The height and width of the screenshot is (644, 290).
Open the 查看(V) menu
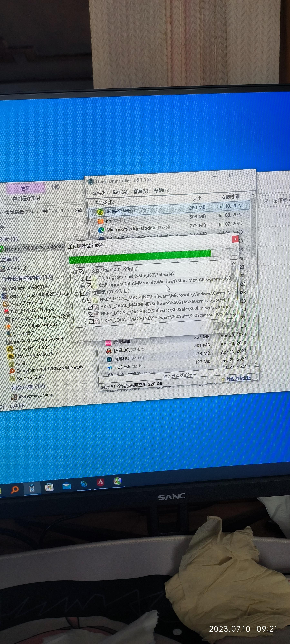[141, 191]
